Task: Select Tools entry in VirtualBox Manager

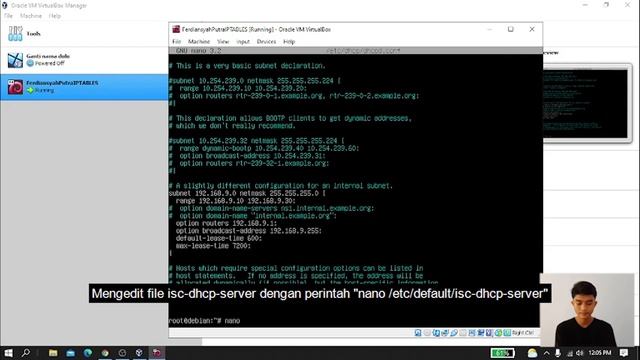Action: click(84, 34)
